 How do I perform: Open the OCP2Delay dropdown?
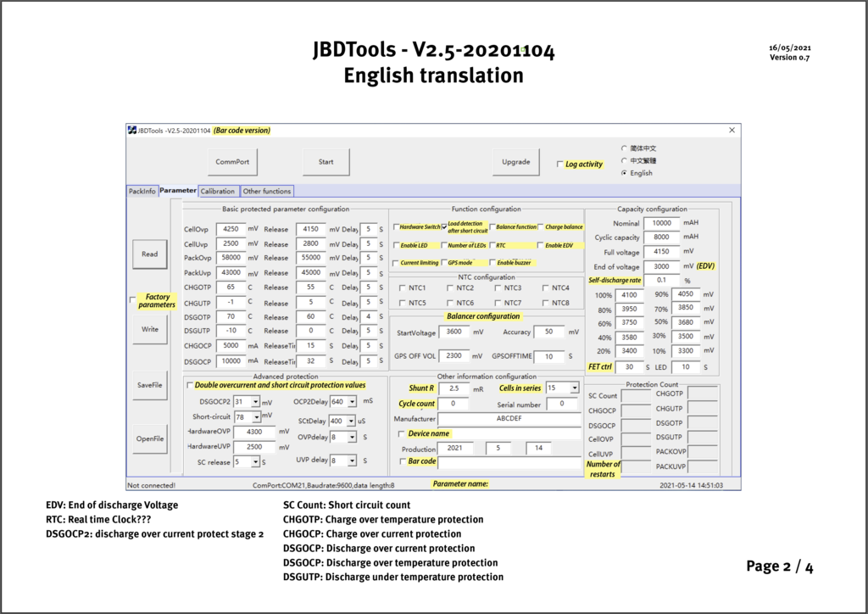click(x=352, y=401)
